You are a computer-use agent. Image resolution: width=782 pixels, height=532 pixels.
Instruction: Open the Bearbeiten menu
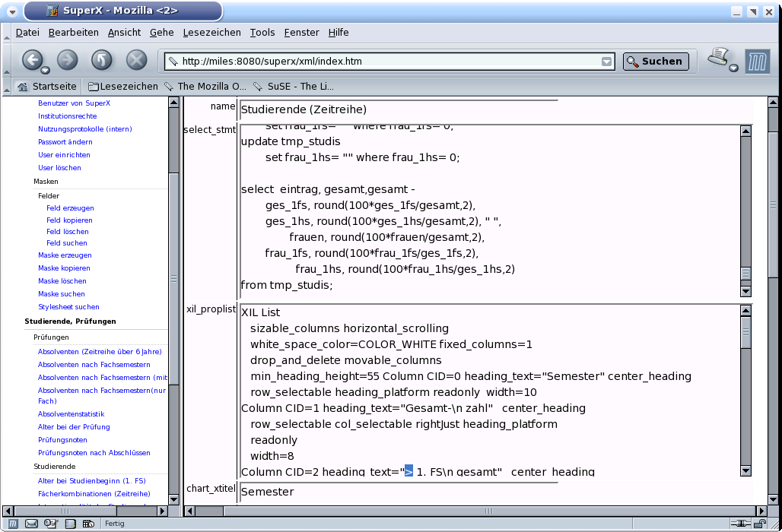pyautogui.click(x=74, y=32)
